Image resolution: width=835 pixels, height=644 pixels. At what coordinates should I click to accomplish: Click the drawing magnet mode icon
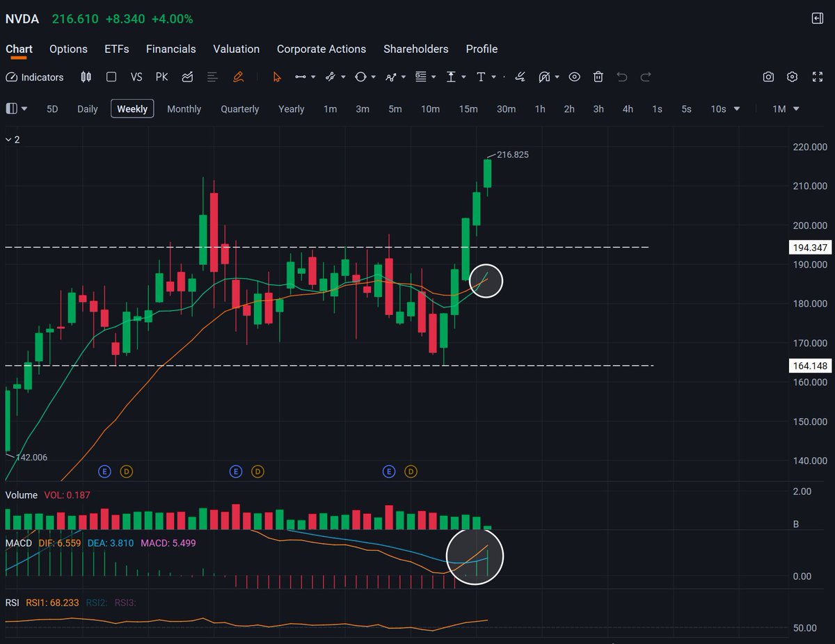click(x=545, y=77)
